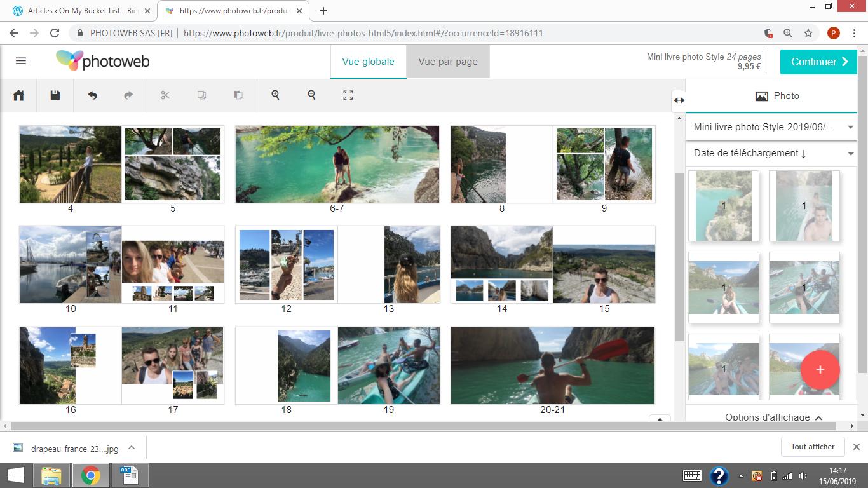Click the Continuer button

click(818, 62)
